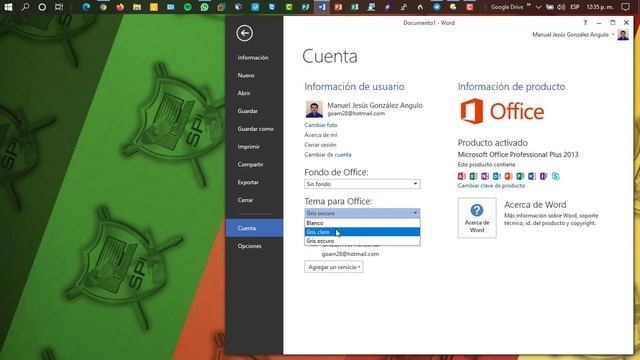Select Abrir in the sidebar

point(244,93)
